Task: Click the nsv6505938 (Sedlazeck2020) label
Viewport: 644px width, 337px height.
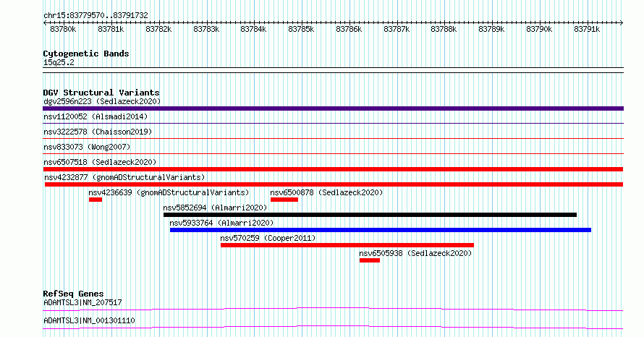Action: tap(415, 253)
